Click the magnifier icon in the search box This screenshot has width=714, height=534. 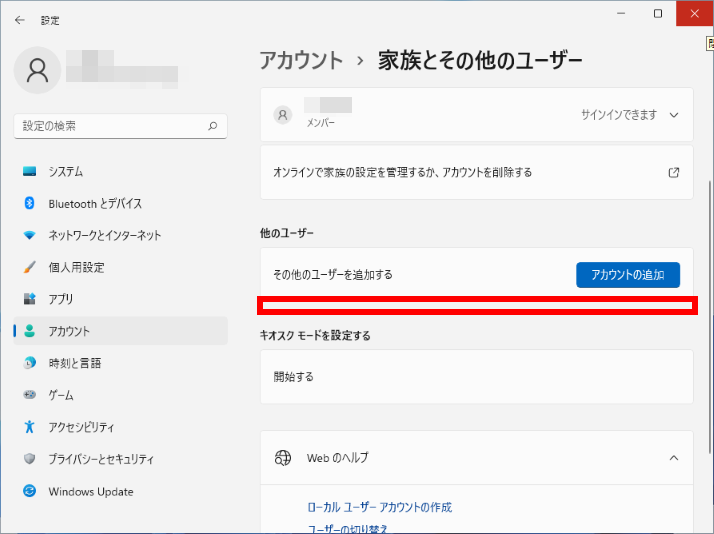pos(213,126)
